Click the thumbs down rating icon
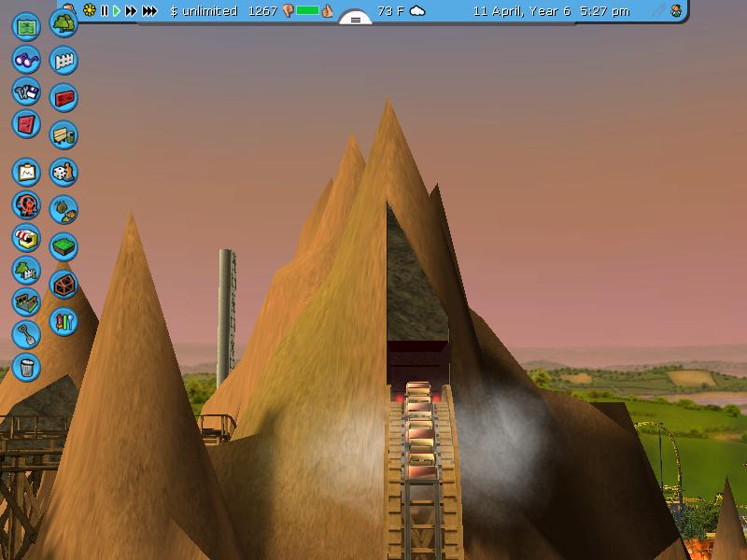This screenshot has width=747, height=560. click(x=288, y=11)
